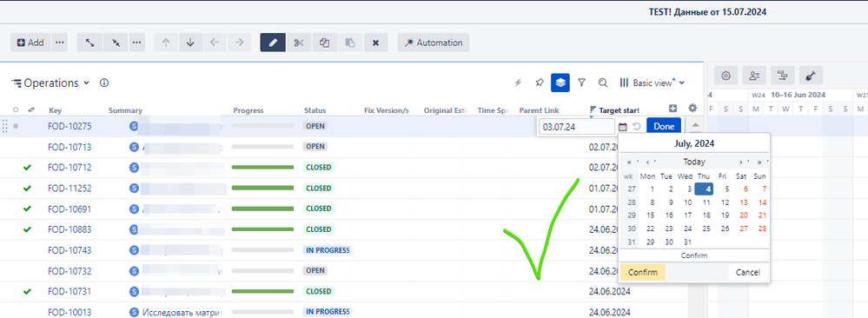Sort by the Key column header

coord(56,111)
